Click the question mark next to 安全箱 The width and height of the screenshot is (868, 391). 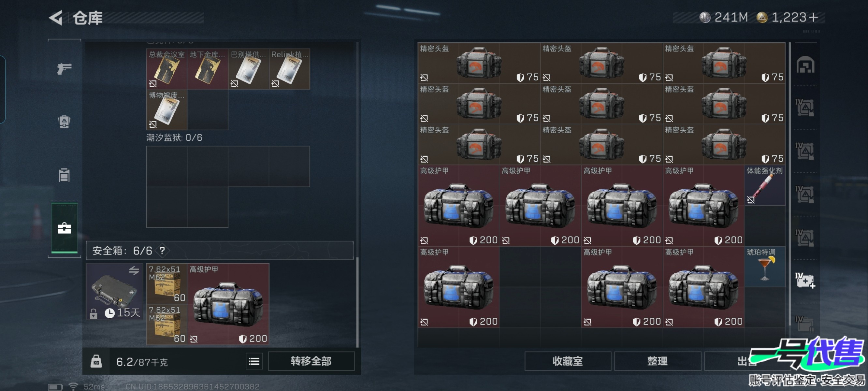click(162, 251)
